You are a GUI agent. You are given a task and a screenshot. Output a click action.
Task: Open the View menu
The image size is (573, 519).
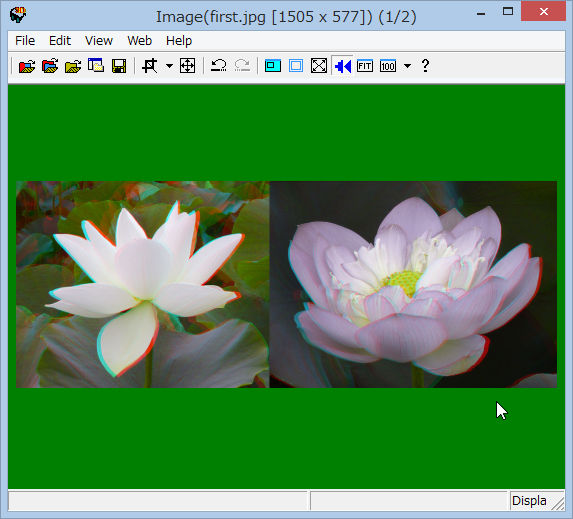[x=99, y=41]
